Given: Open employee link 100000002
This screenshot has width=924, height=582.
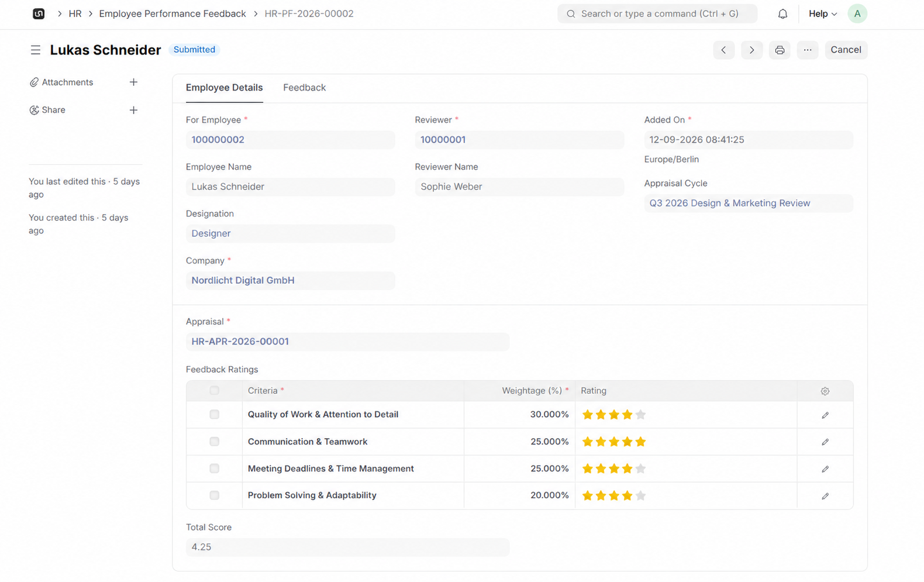Looking at the screenshot, I should tap(218, 140).
